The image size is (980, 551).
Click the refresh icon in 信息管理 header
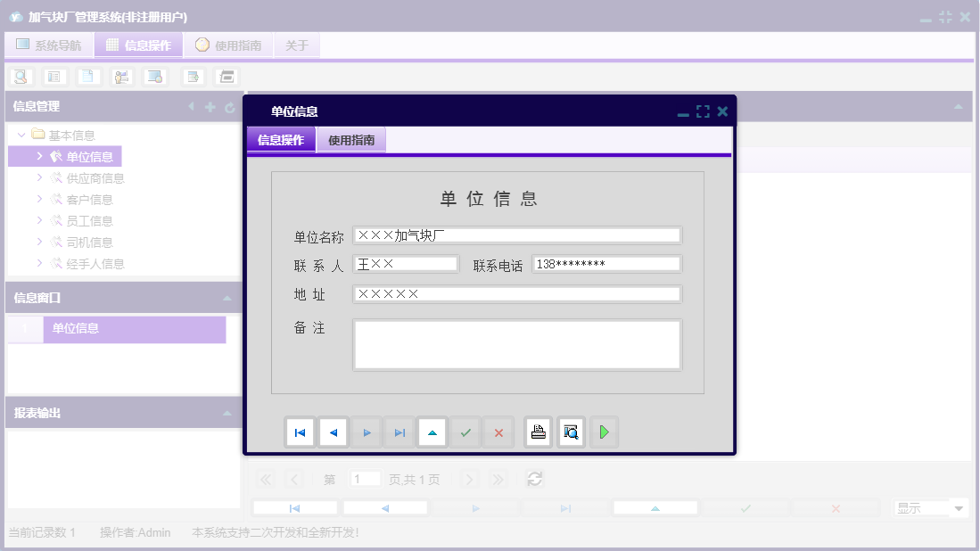229,107
